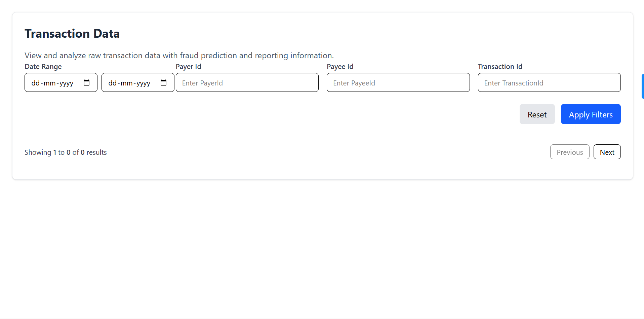Focus the Enter TransactionId input field
The height and width of the screenshot is (319, 644).
click(x=549, y=83)
